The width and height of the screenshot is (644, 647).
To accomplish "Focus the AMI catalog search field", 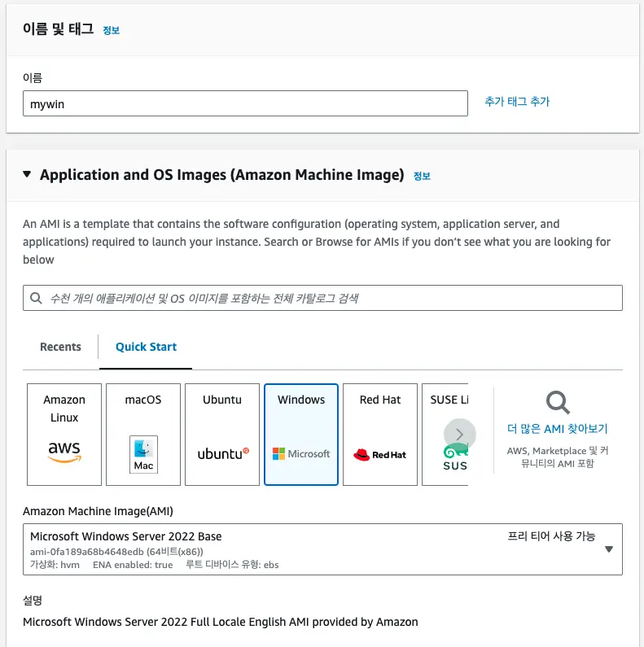I will click(x=323, y=298).
